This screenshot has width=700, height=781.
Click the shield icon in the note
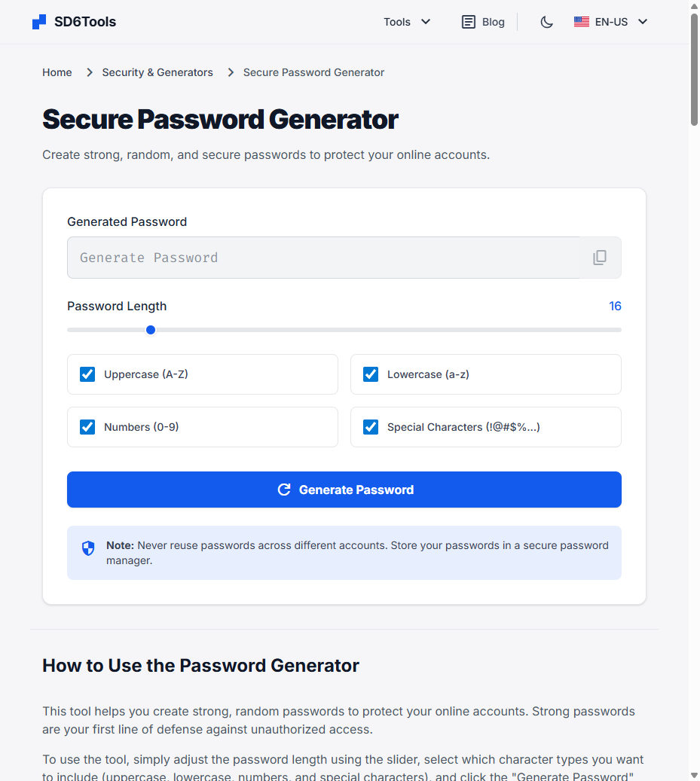pos(88,548)
